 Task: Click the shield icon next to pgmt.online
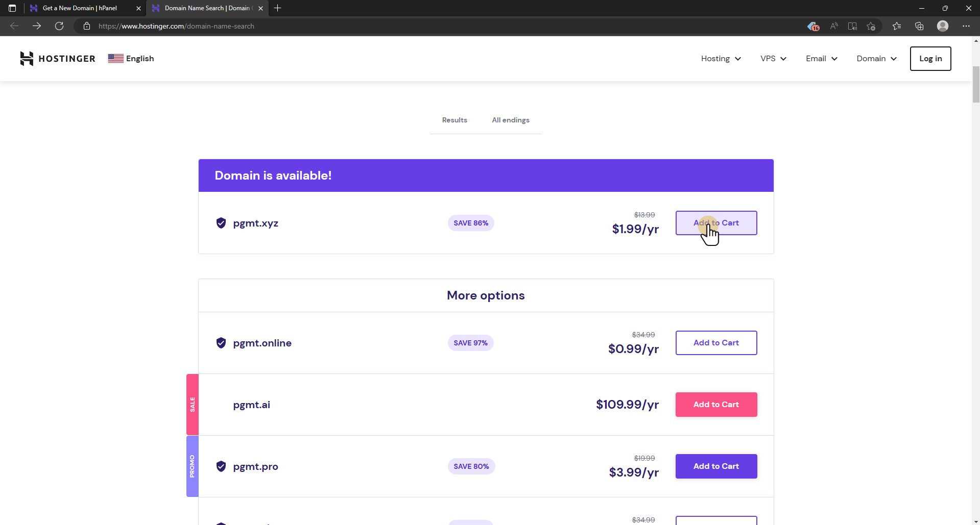pyautogui.click(x=221, y=343)
